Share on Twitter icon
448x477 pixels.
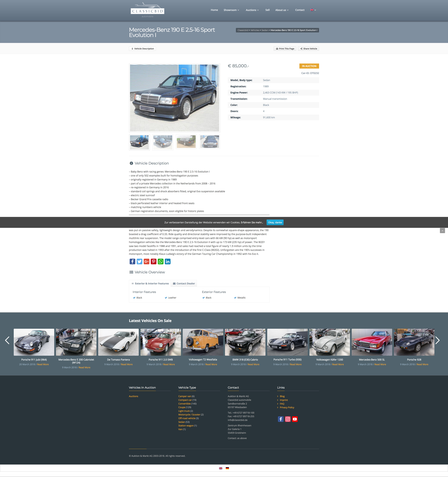tap(140, 261)
